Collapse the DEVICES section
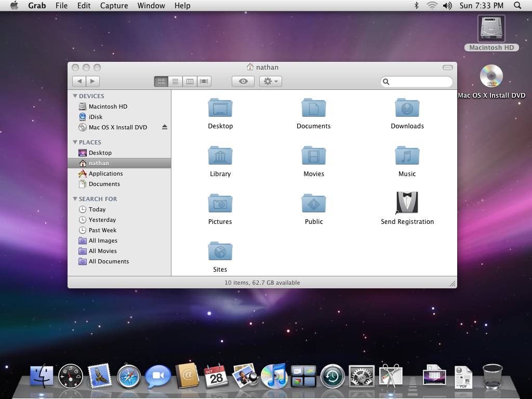 76,96
